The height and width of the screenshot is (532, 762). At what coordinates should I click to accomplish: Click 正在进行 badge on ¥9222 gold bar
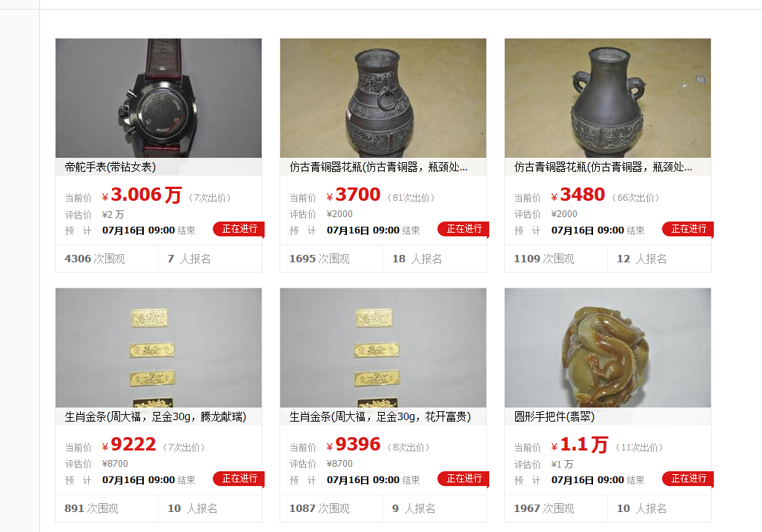pos(239,479)
